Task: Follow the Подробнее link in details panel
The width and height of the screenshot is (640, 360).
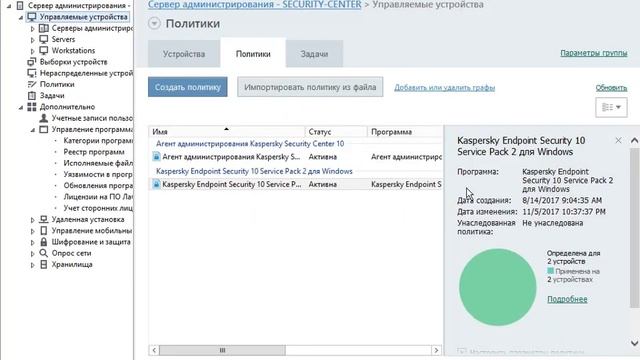Action: click(x=567, y=299)
